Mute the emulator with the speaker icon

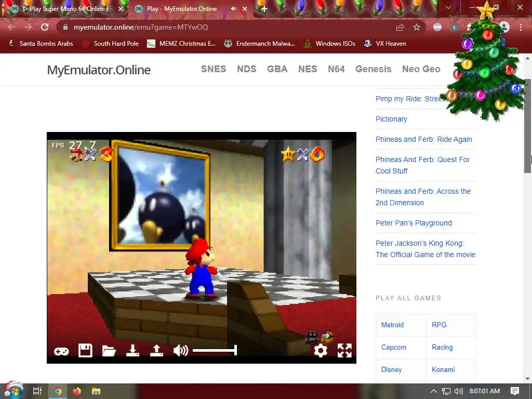pyautogui.click(x=180, y=351)
